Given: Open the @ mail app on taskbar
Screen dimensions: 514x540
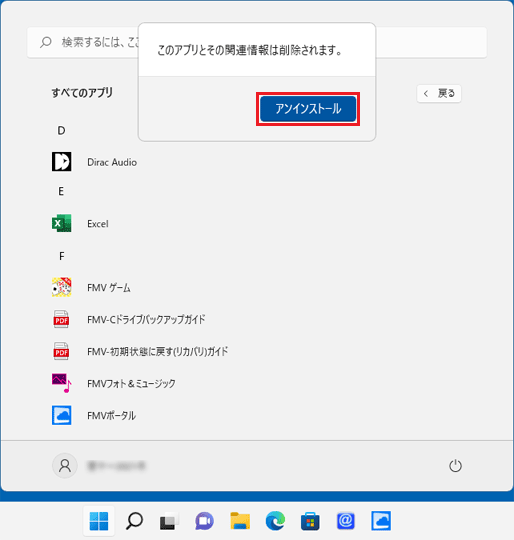Looking at the screenshot, I should coord(346,521).
